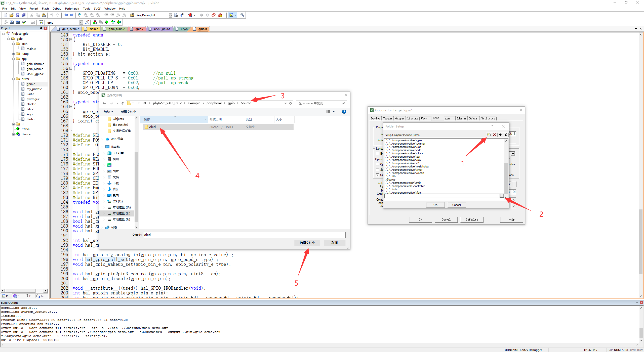Click the editor vertical scrollbar thumb
The height and width of the screenshot is (352, 644).
(640, 241)
